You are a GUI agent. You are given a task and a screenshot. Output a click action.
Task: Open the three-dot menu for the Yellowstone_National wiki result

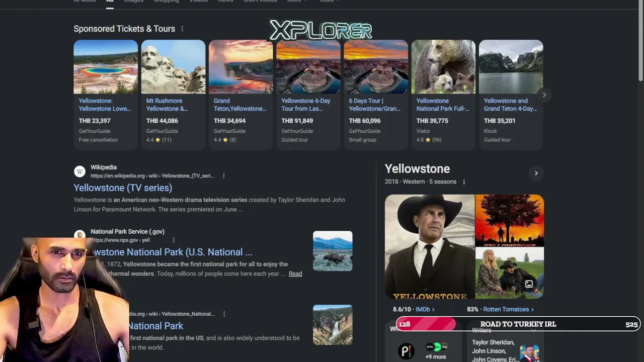pyautogui.click(x=224, y=314)
